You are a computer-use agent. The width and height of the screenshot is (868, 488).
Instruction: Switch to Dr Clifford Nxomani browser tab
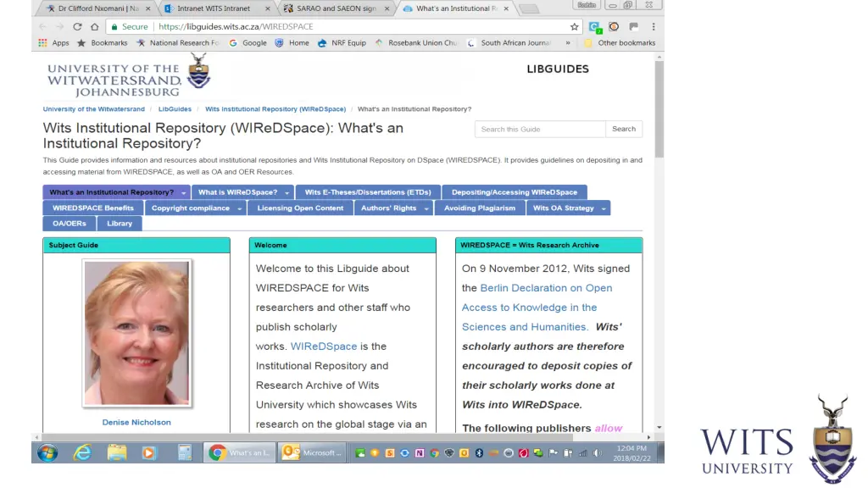(x=98, y=8)
